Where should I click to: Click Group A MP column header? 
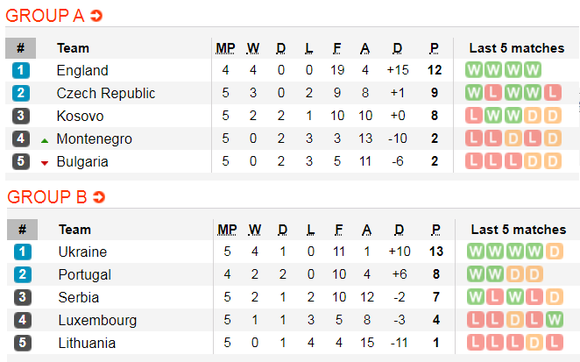coord(225,48)
